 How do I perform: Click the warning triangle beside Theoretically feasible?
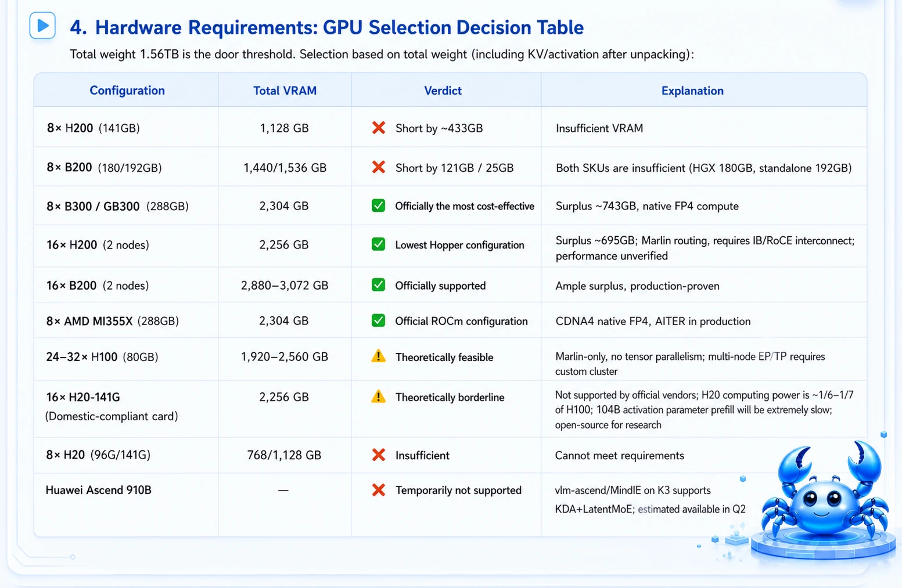click(x=379, y=356)
